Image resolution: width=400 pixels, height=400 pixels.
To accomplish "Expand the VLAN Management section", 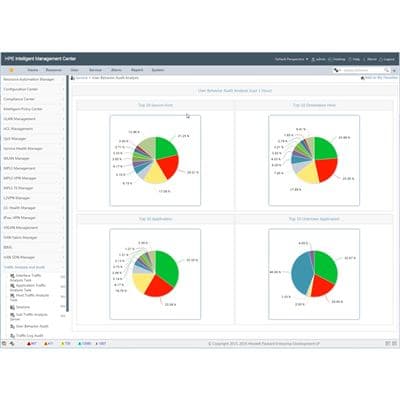I will [x=33, y=119].
